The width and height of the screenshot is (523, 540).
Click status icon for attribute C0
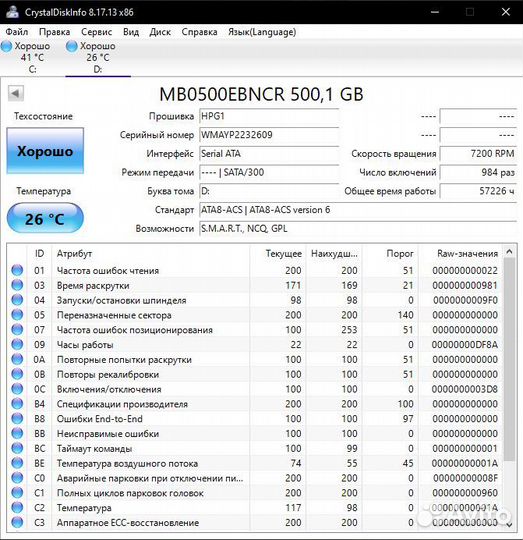tap(17, 477)
